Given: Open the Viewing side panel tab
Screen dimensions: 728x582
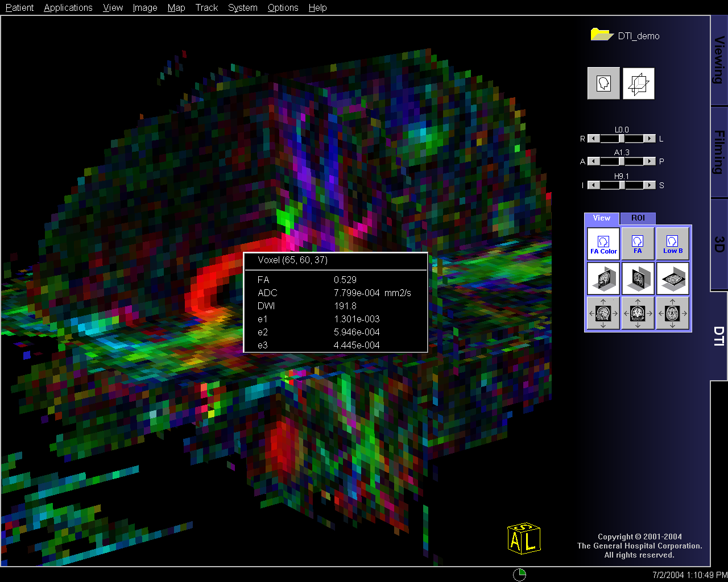Looking at the screenshot, I should click(719, 60).
